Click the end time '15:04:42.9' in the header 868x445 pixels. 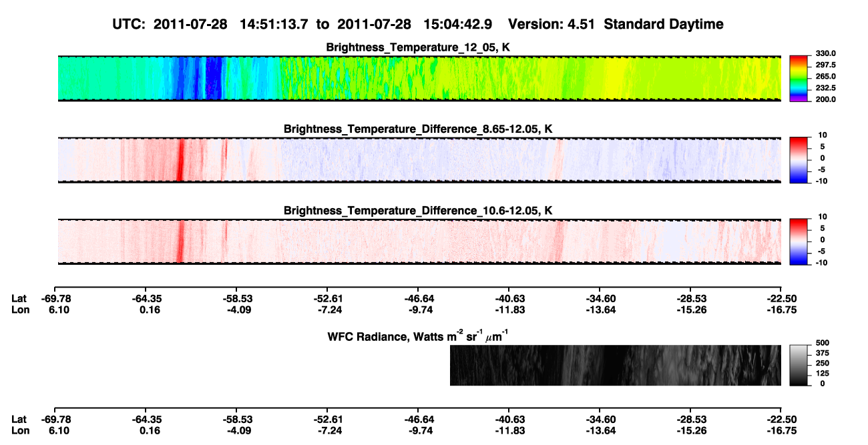click(457, 24)
